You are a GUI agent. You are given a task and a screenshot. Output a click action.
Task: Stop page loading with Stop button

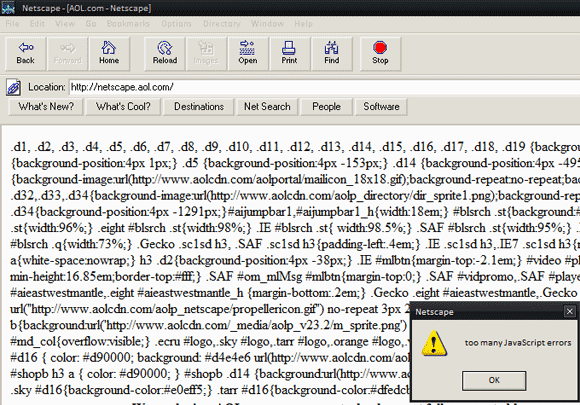coord(380,54)
